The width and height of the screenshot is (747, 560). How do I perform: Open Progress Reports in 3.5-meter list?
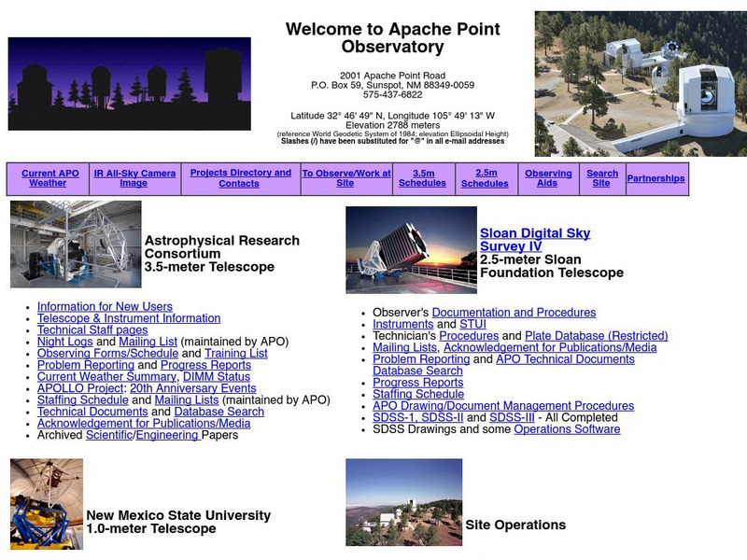click(205, 365)
